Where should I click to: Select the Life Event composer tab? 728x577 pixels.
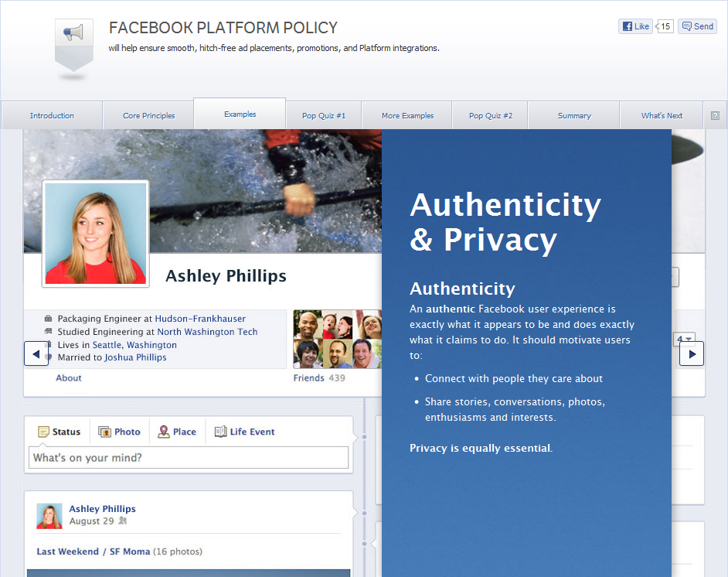tap(245, 432)
